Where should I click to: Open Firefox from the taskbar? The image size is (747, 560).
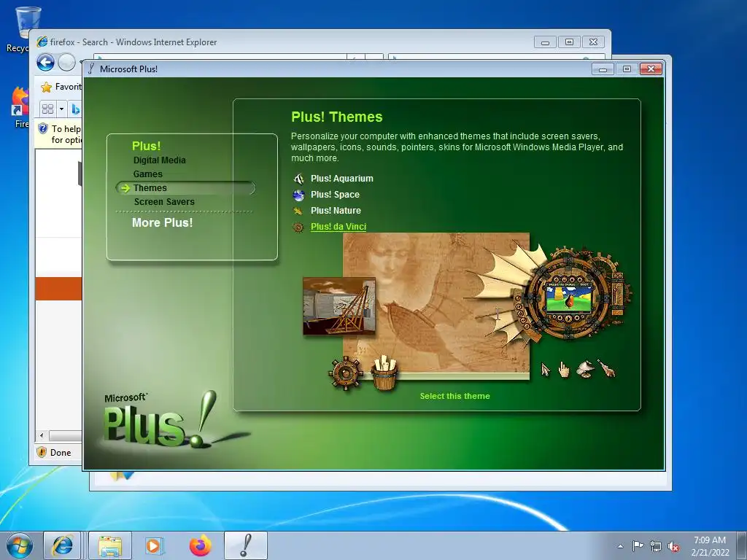pos(200,545)
